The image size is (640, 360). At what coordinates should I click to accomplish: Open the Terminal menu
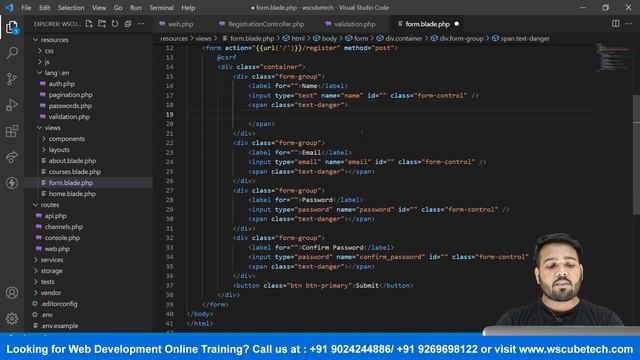tap(161, 7)
